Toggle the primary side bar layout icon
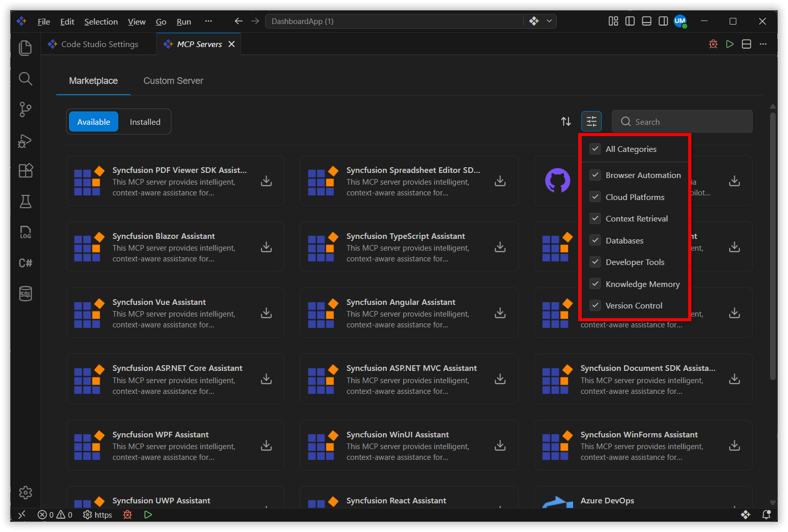The height and width of the screenshot is (532, 788). pos(630,21)
